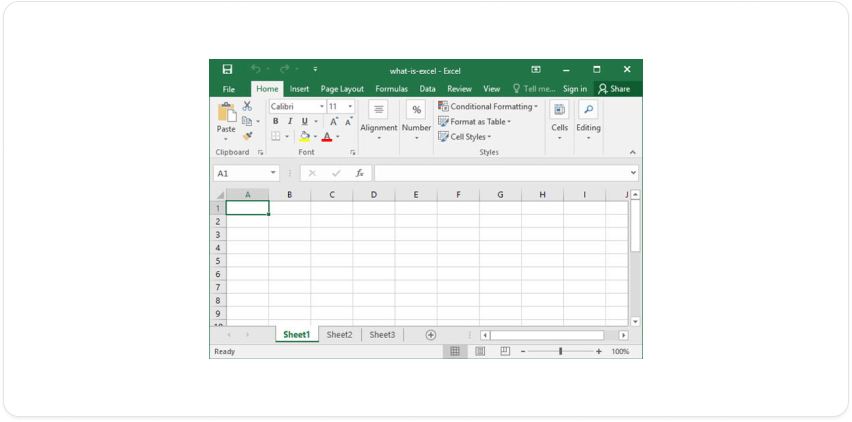Click Sign in link

575,89
